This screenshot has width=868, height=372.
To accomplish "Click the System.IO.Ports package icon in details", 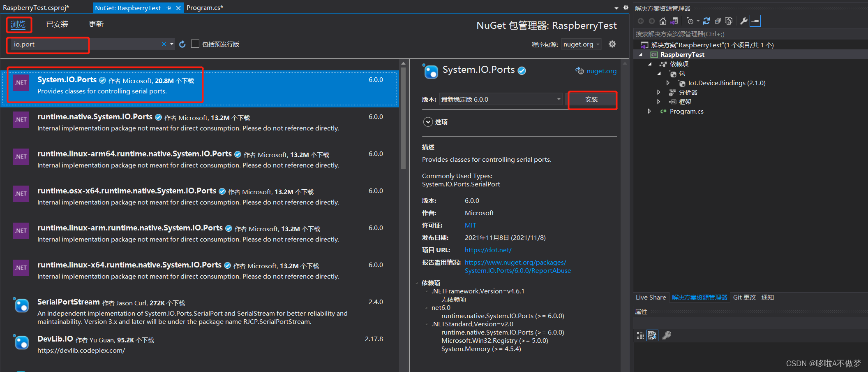I will (430, 71).
